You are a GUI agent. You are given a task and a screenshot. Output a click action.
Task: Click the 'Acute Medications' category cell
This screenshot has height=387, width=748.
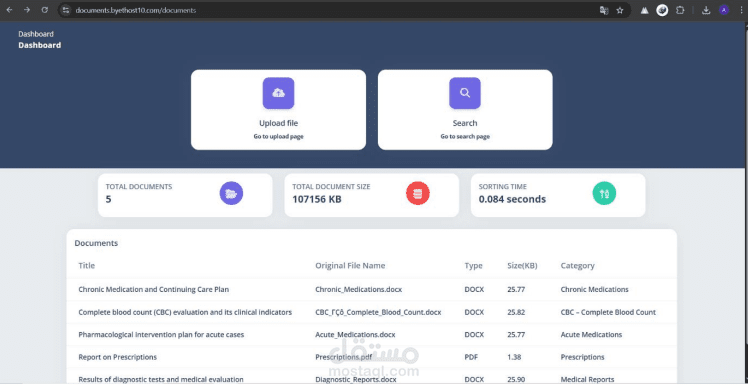[x=592, y=335]
